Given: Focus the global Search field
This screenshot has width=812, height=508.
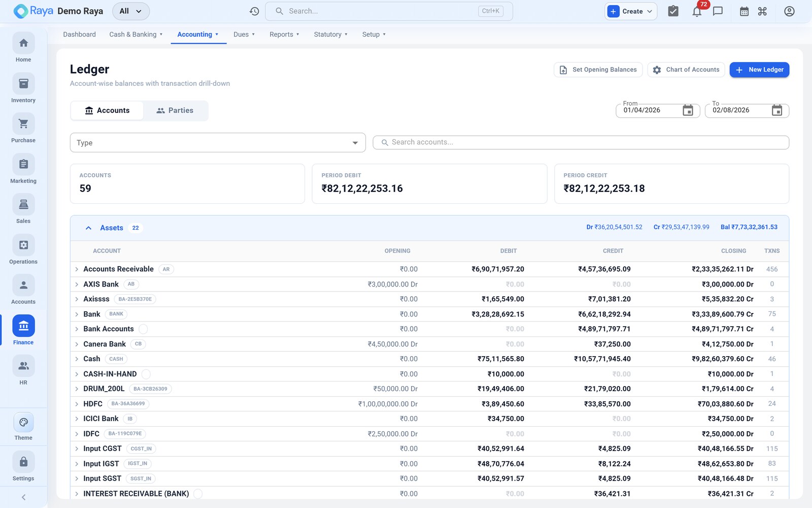Looking at the screenshot, I should click(389, 11).
